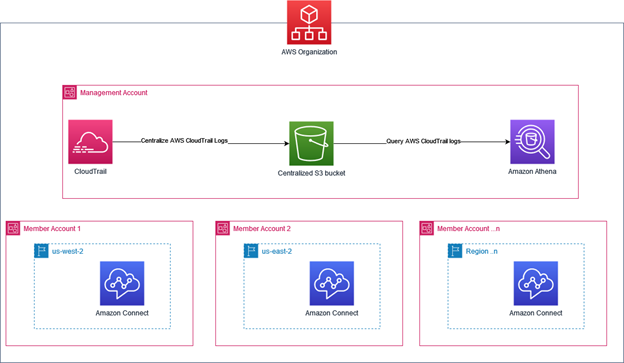Click the 'Member Account 2' label
The width and height of the screenshot is (624, 363).
(262, 229)
